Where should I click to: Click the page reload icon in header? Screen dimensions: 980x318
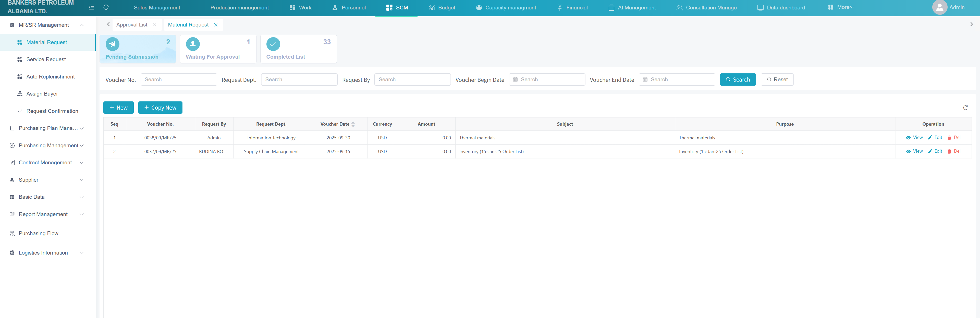click(x=106, y=7)
